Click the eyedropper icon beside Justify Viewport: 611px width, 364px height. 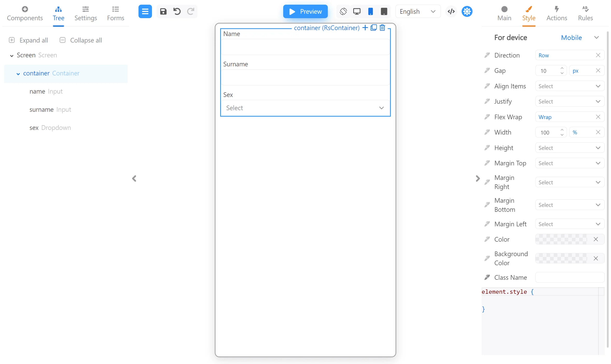pos(487,101)
